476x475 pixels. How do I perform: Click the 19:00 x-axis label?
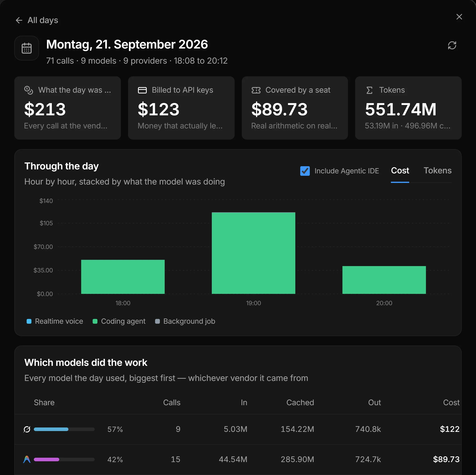point(254,303)
